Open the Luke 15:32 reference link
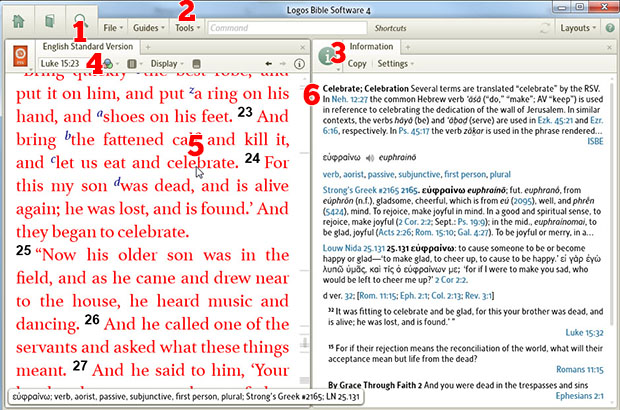620x410 pixels. [x=584, y=333]
